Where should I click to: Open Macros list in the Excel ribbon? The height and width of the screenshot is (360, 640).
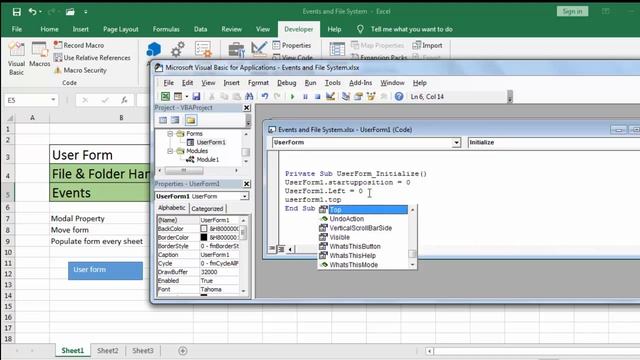pyautogui.click(x=40, y=55)
